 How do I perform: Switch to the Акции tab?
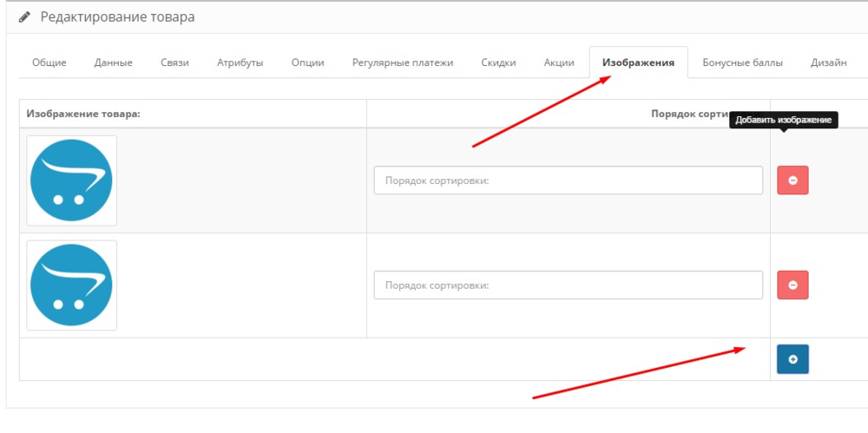[559, 62]
